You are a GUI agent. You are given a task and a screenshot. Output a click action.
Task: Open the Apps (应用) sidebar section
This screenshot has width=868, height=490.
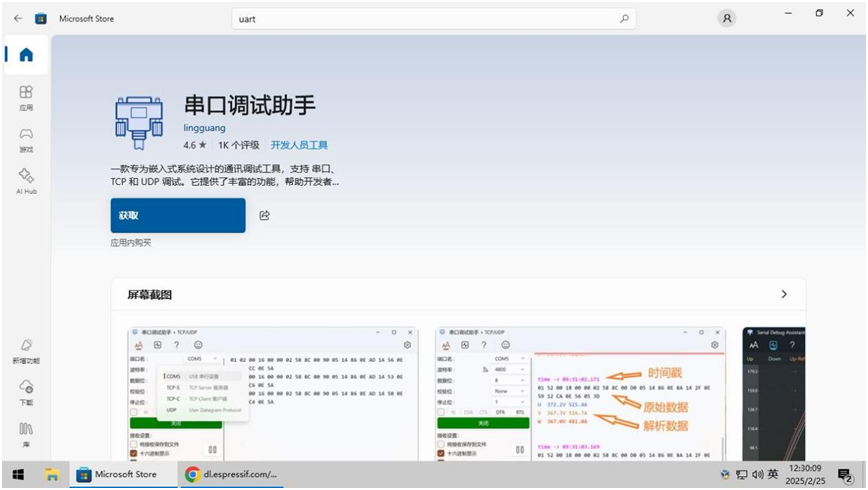click(x=26, y=98)
